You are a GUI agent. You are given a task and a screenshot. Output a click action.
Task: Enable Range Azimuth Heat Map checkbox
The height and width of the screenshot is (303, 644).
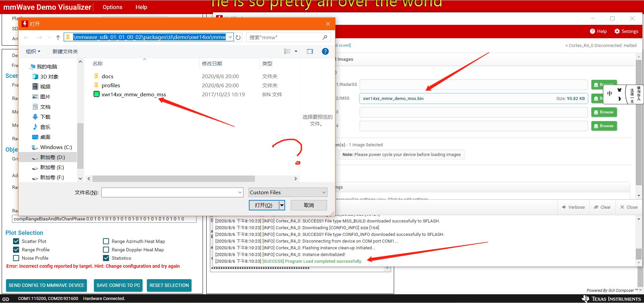coord(106,241)
